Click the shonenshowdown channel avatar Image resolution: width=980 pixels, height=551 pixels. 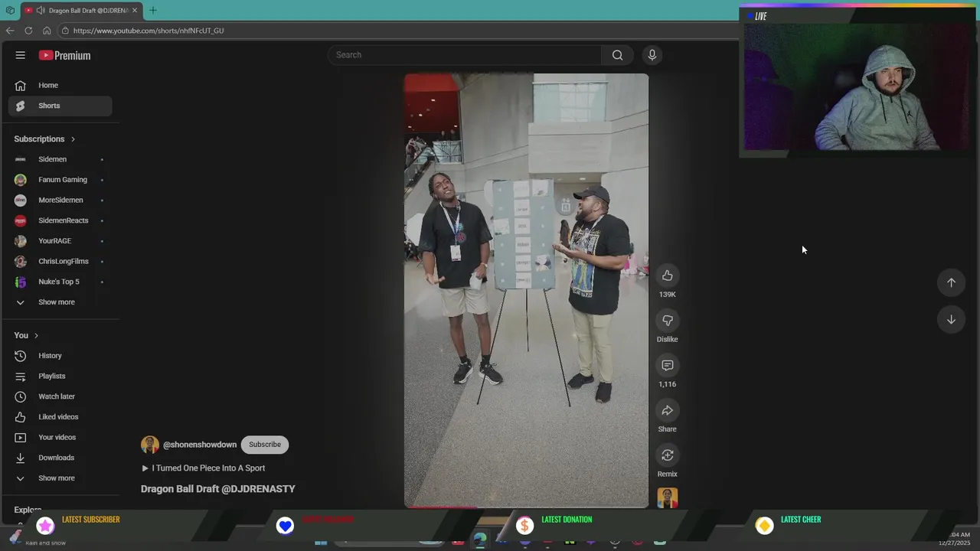[x=150, y=445]
